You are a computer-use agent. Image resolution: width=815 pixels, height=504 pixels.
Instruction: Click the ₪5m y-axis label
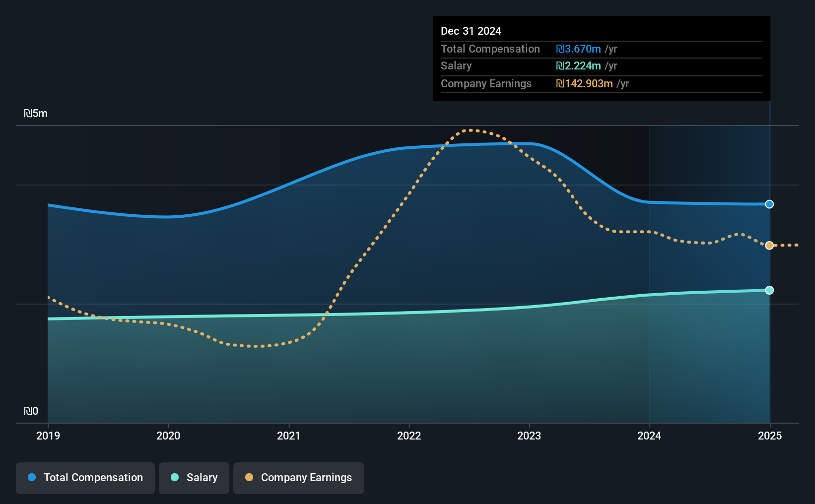click(36, 114)
